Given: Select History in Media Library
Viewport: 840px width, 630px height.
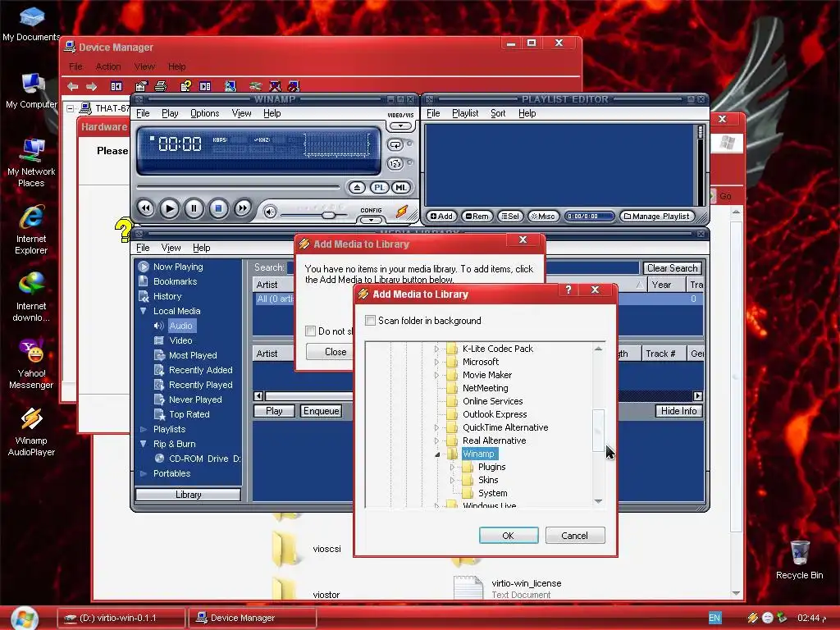Looking at the screenshot, I should 167,296.
